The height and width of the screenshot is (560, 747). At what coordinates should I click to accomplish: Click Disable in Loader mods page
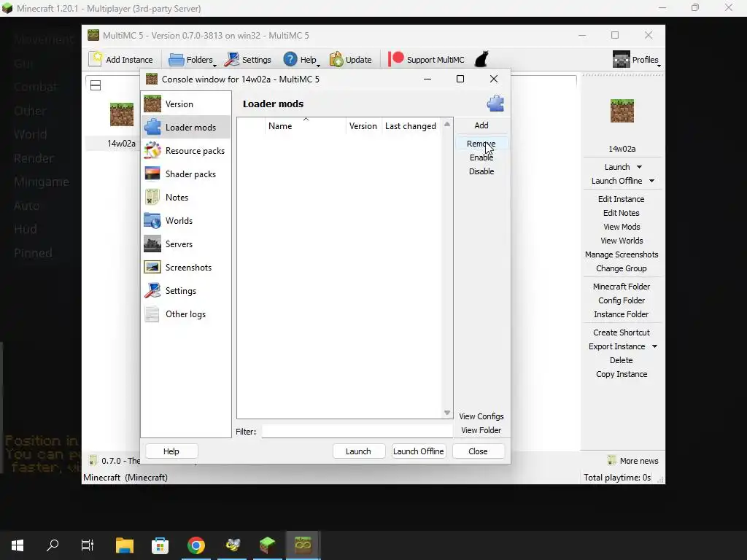pos(481,171)
